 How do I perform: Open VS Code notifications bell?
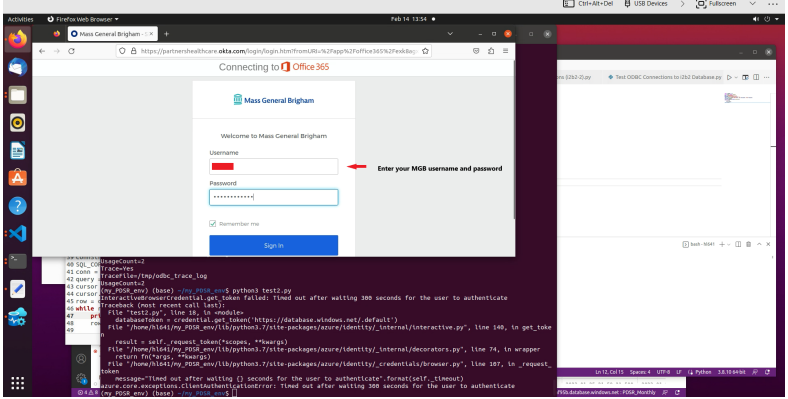(x=767, y=372)
